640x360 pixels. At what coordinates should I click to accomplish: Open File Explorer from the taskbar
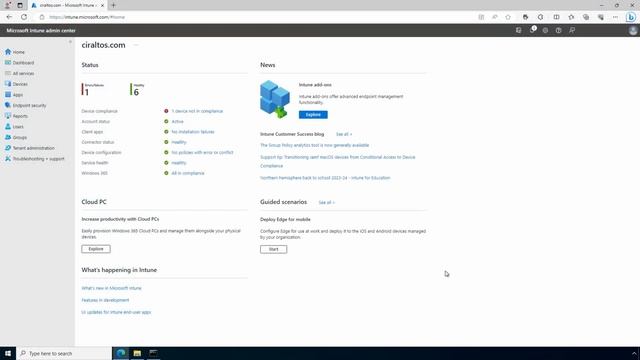point(137,353)
